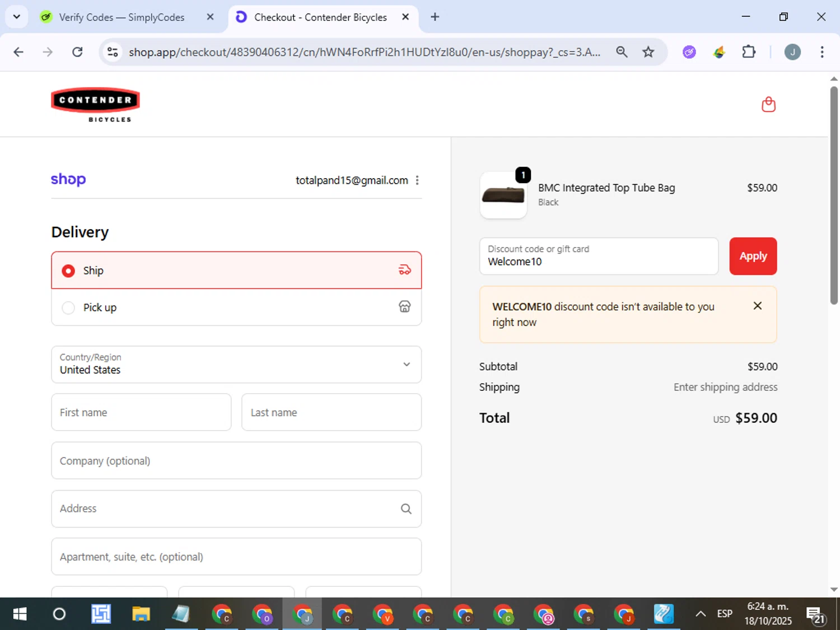Open the notification center icon
Image resolution: width=840 pixels, height=630 pixels.
pyautogui.click(x=815, y=614)
